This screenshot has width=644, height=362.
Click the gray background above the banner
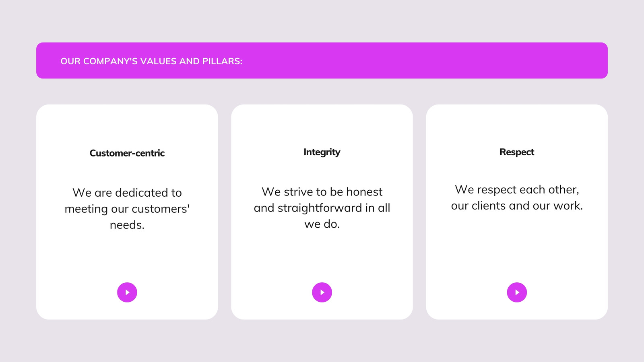click(x=322, y=21)
